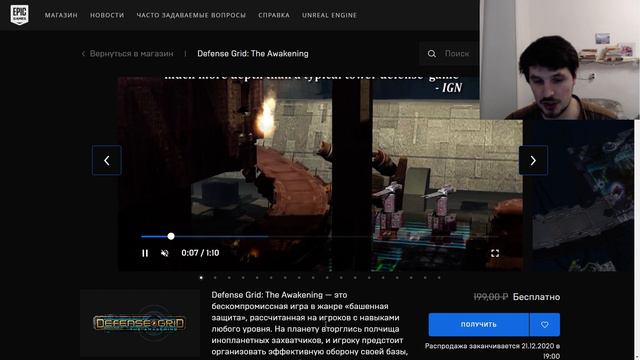
Task: Show next media slide arrow
Action: [x=533, y=160]
